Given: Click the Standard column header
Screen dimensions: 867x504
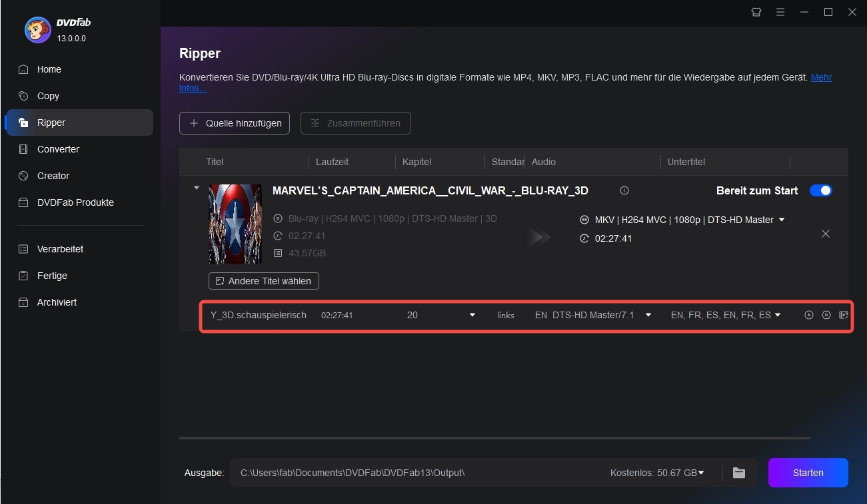Looking at the screenshot, I should coord(508,162).
